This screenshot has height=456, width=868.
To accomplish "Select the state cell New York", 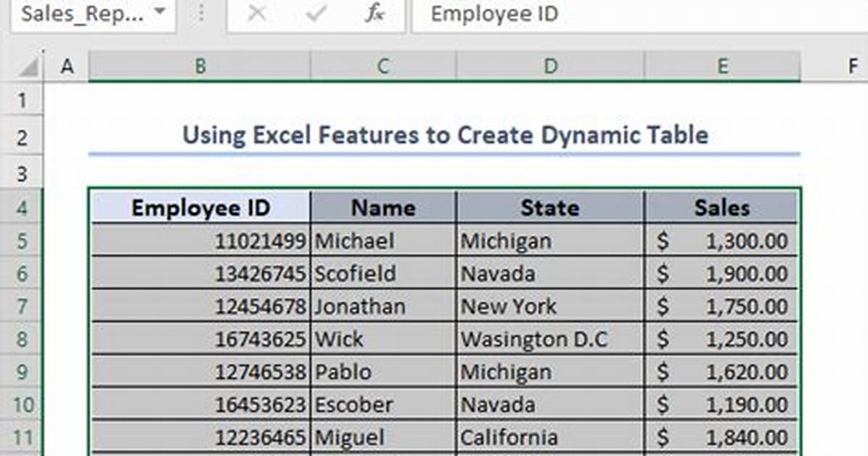I will 550,306.
